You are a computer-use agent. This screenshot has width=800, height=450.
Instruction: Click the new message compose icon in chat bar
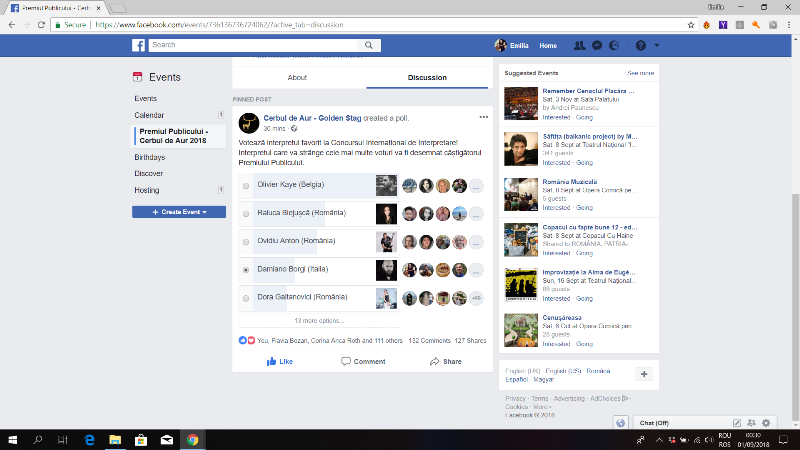pyautogui.click(x=737, y=423)
